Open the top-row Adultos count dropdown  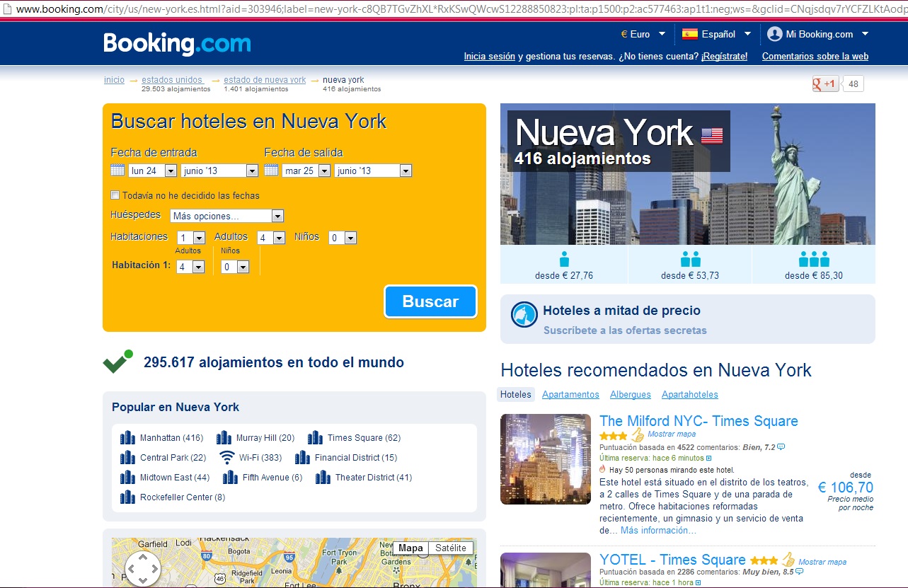[x=271, y=238]
